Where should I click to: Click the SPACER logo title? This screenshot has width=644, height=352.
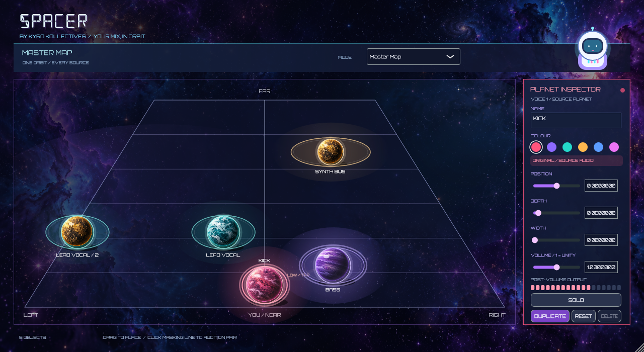54,21
